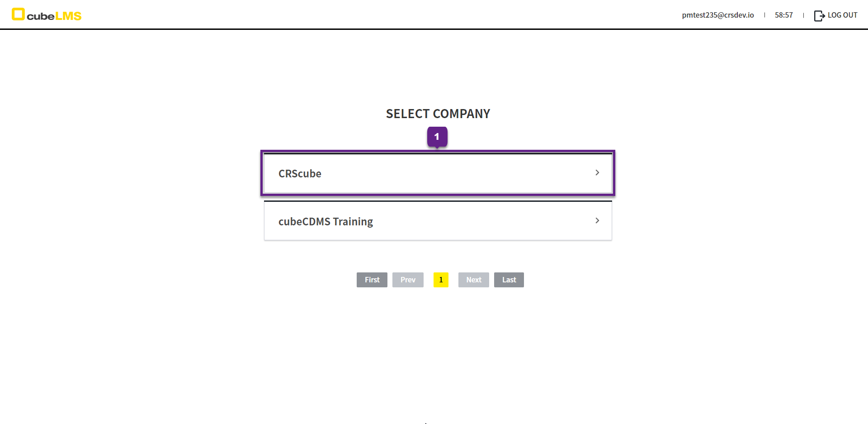The height and width of the screenshot is (424, 868).
Task: Click the 58:57 session timer
Action: click(x=783, y=15)
